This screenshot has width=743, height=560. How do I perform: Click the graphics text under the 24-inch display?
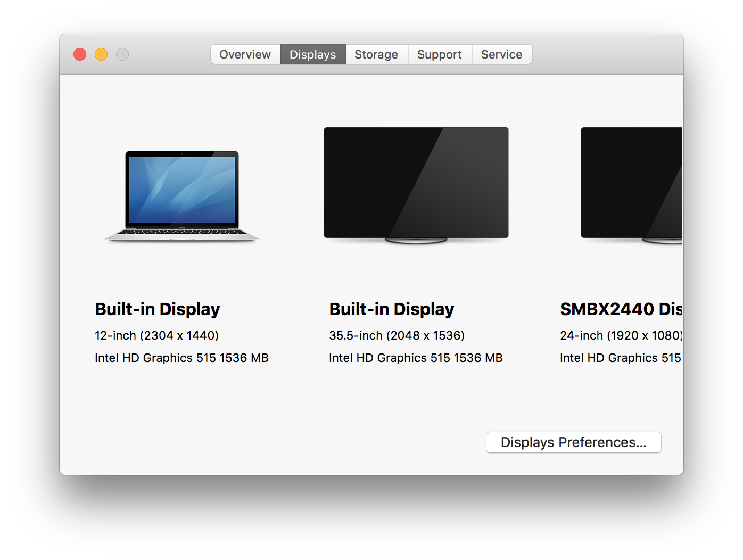[621, 358]
